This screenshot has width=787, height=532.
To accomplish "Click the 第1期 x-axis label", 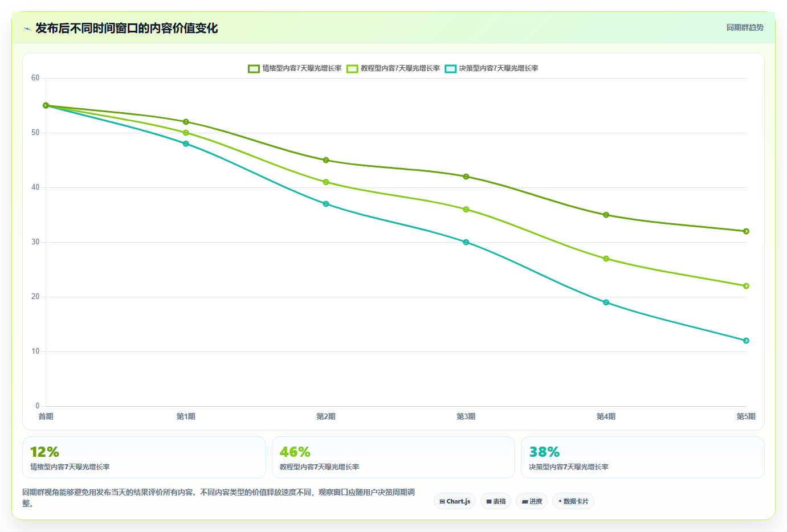I will coord(186,417).
